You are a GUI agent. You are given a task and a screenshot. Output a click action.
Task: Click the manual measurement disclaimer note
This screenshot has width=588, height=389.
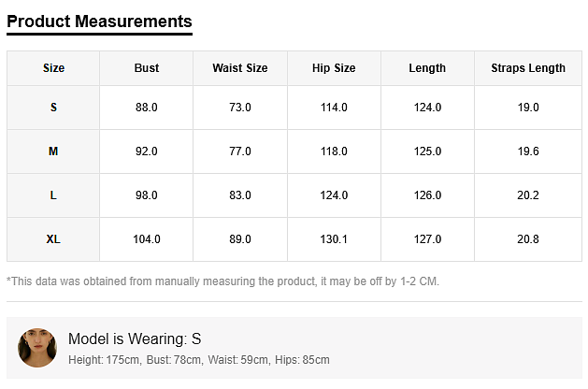tap(222, 281)
